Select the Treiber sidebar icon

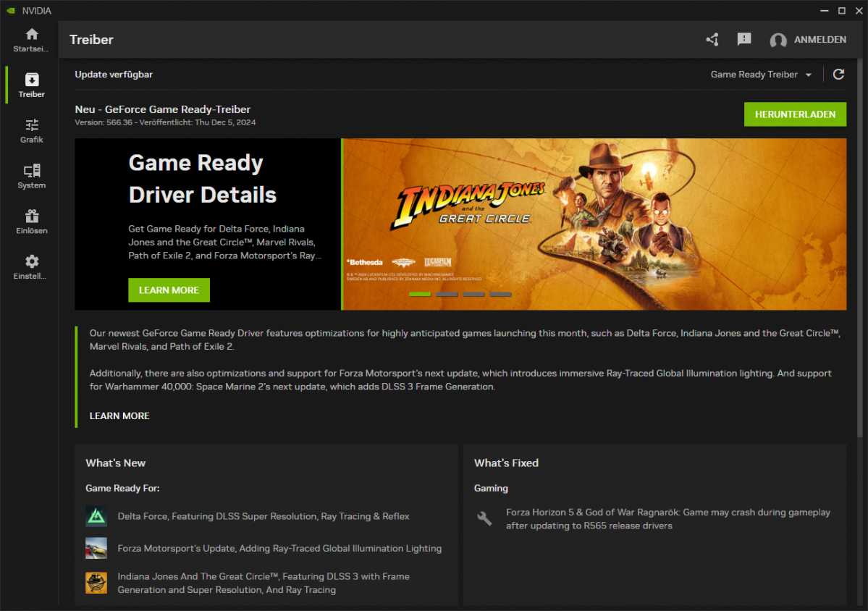[32, 80]
